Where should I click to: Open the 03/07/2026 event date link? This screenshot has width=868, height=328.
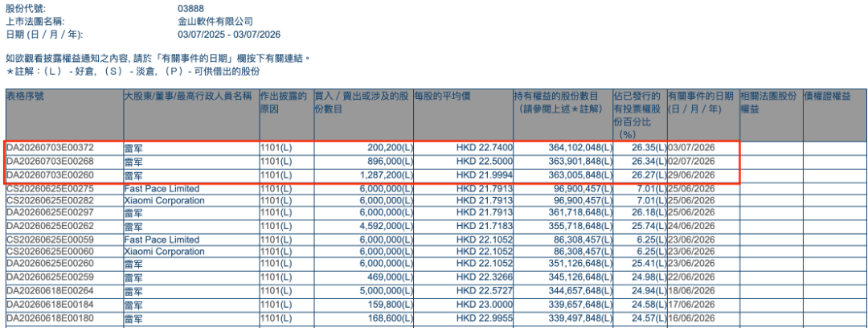coord(693,149)
